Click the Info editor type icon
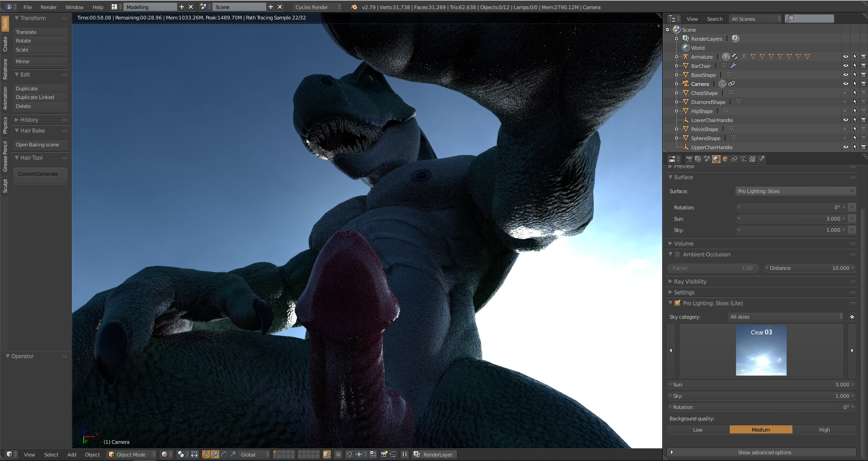The height and width of the screenshot is (461, 868). pos(9,7)
